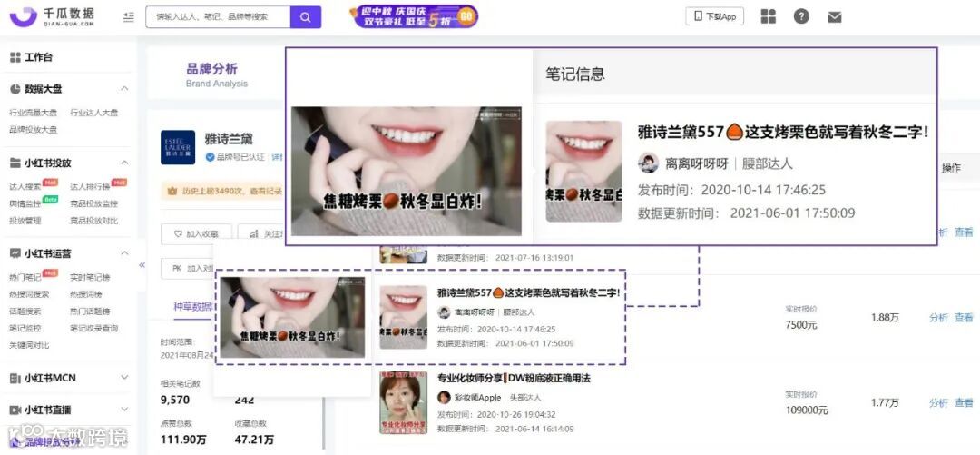This screenshot has width=980, height=455.
Task: Click the PK 加入对比 button
Action: click(186, 268)
